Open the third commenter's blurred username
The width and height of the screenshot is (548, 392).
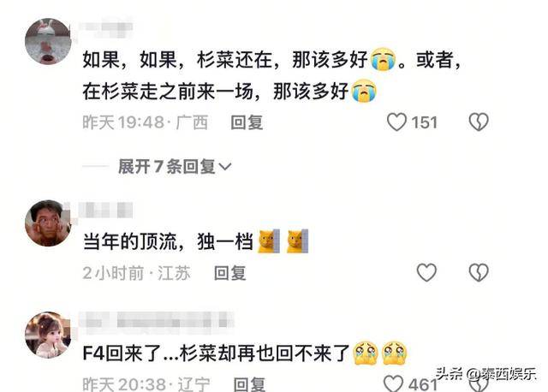click(x=157, y=320)
